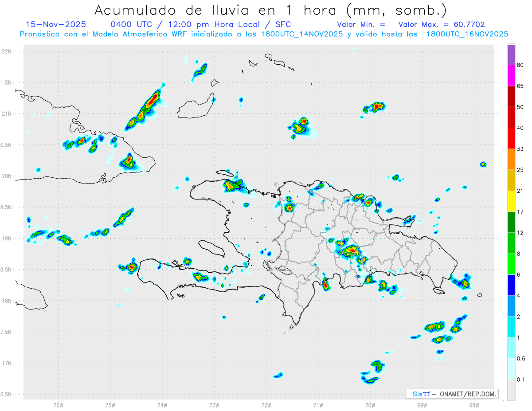The height and width of the screenshot is (411, 532).
Task: Click the '75W' longitude label
Action: coord(110,405)
